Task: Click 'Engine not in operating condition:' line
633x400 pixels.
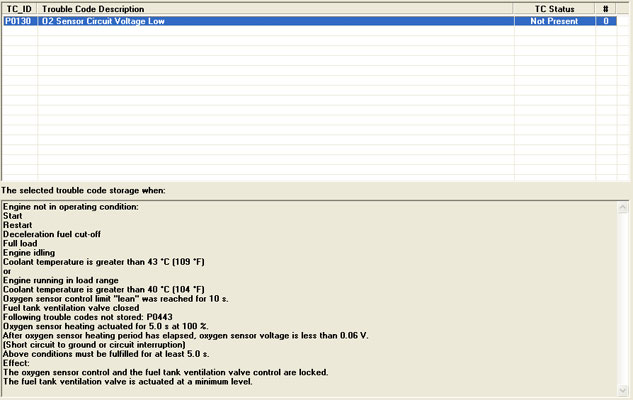Action: pos(71,207)
